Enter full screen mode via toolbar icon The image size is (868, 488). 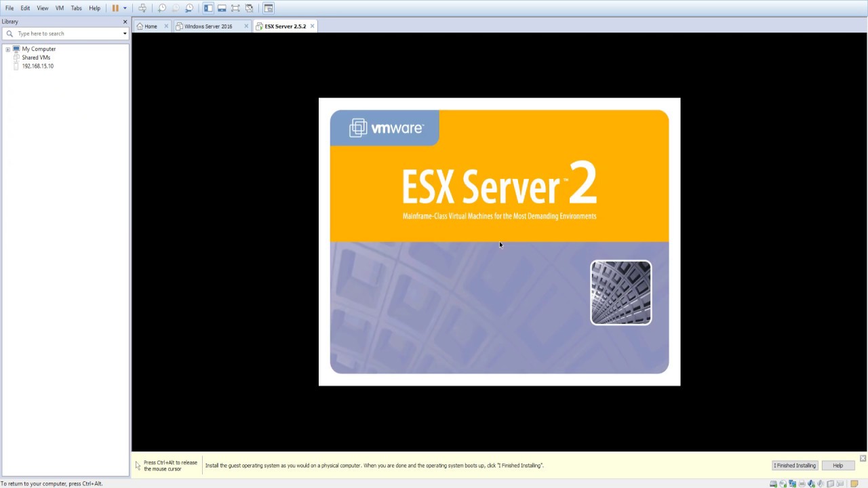pos(235,8)
